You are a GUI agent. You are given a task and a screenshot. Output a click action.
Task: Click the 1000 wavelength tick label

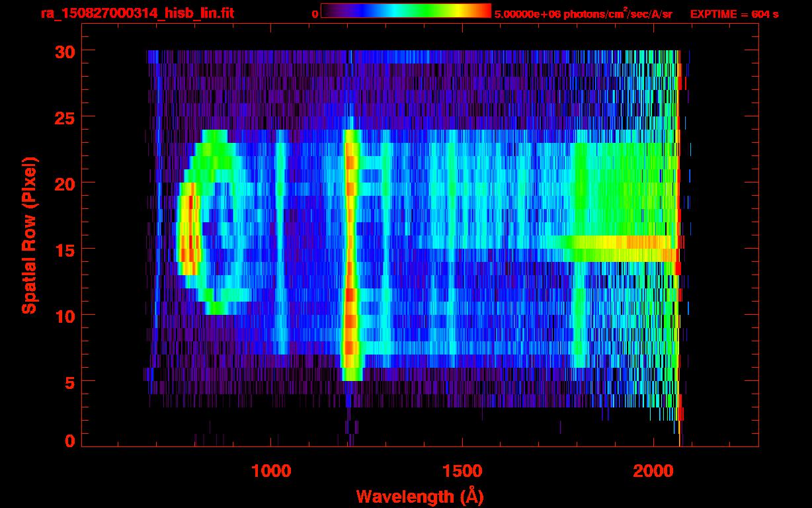pyautogui.click(x=272, y=471)
